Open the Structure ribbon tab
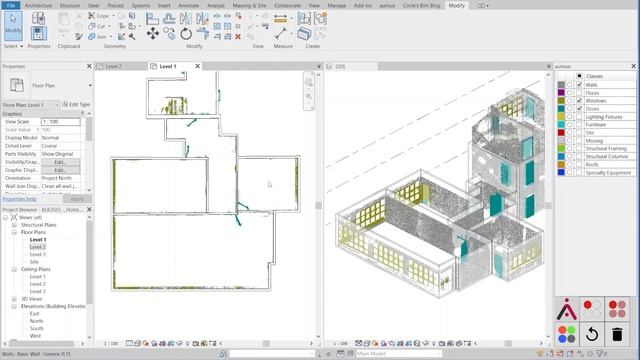Screen dimensions: 640x360 coord(70,6)
